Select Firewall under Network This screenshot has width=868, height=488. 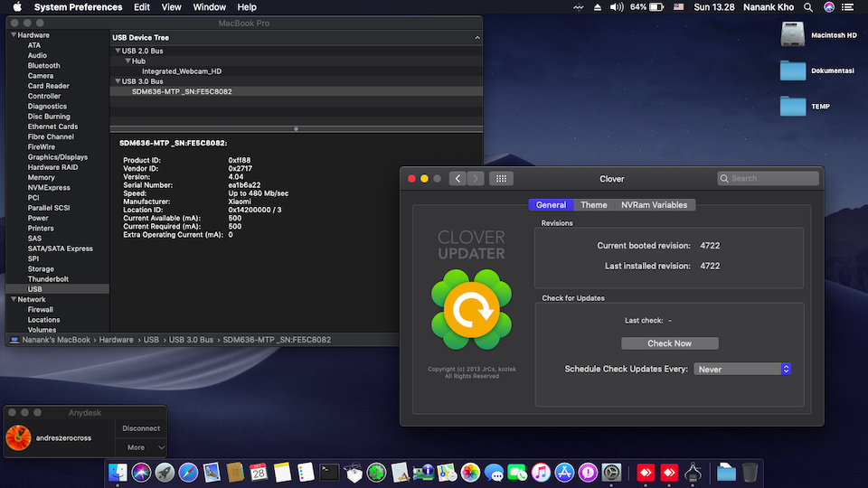(x=41, y=310)
